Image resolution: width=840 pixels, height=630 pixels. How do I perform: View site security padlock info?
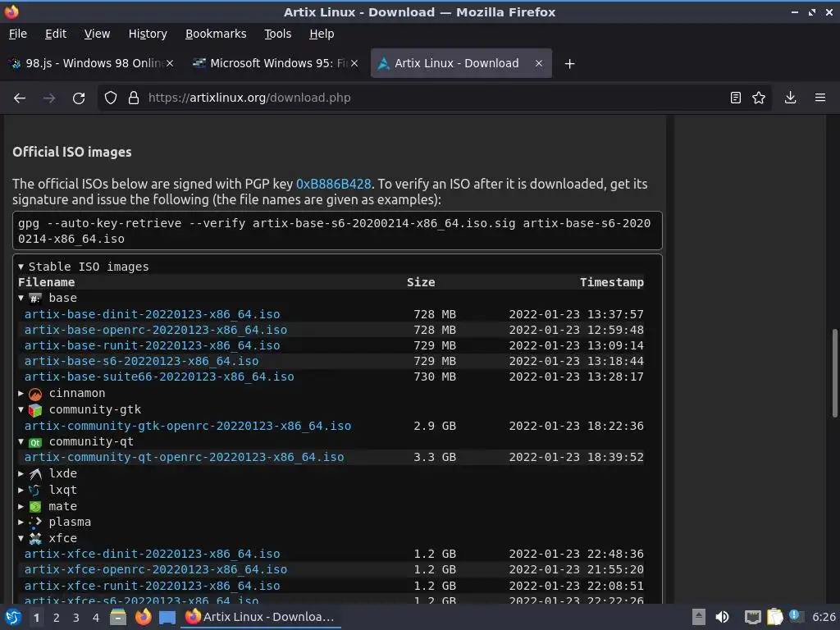(x=134, y=98)
